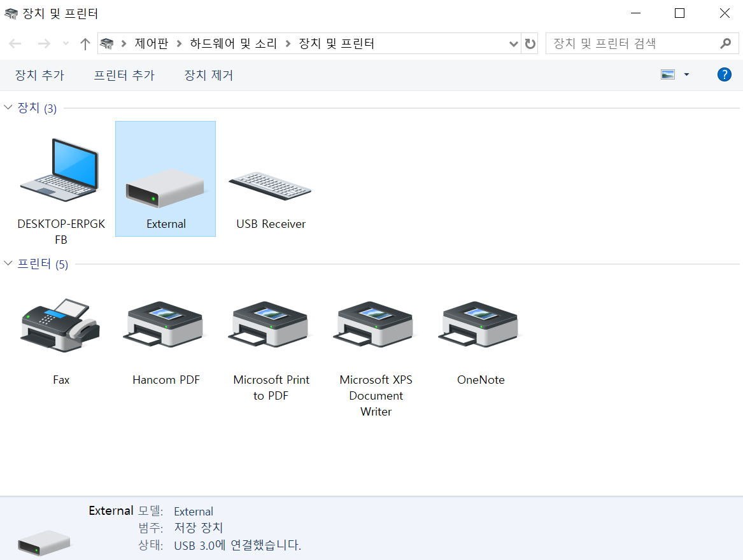This screenshot has height=560, width=743.
Task: Select the Fax printer icon
Action: coord(60,325)
